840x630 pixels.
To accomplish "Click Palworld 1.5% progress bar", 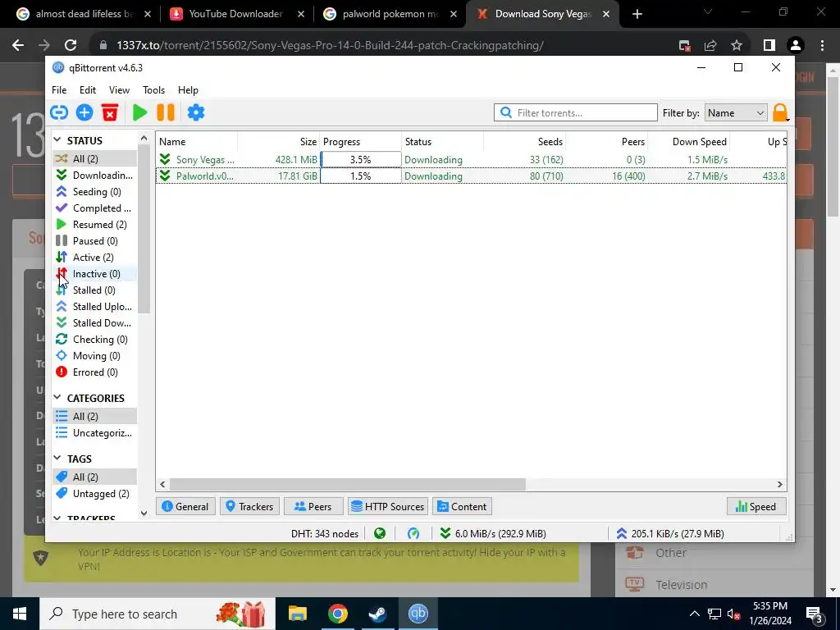I will click(361, 176).
